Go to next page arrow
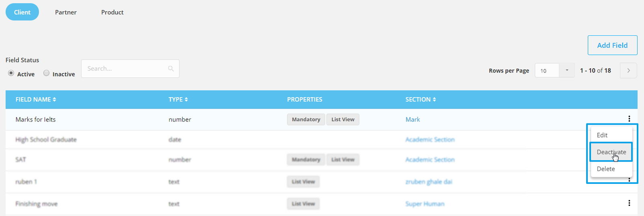644x216 pixels. [x=628, y=70]
